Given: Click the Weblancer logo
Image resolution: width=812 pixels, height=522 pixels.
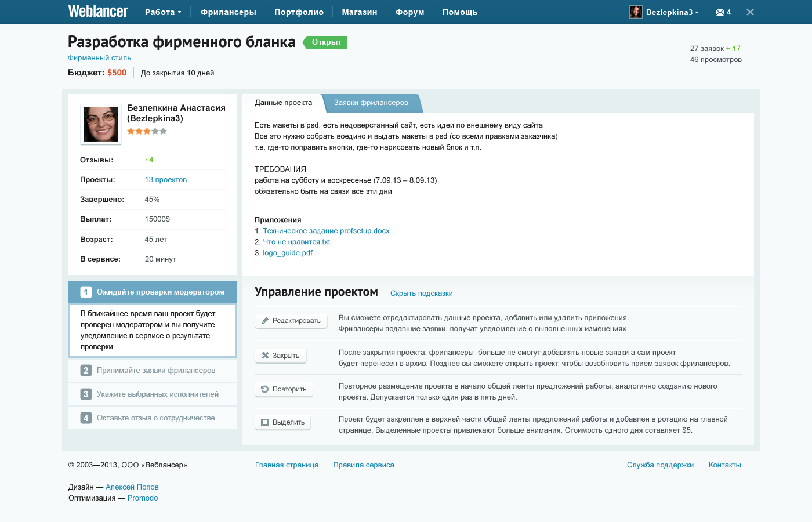Looking at the screenshot, I should [98, 12].
